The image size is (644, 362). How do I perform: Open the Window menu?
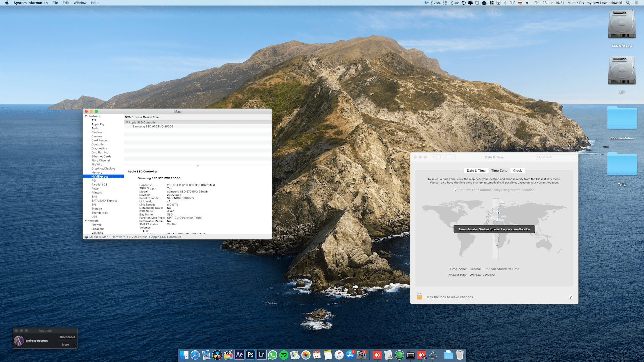tap(80, 3)
